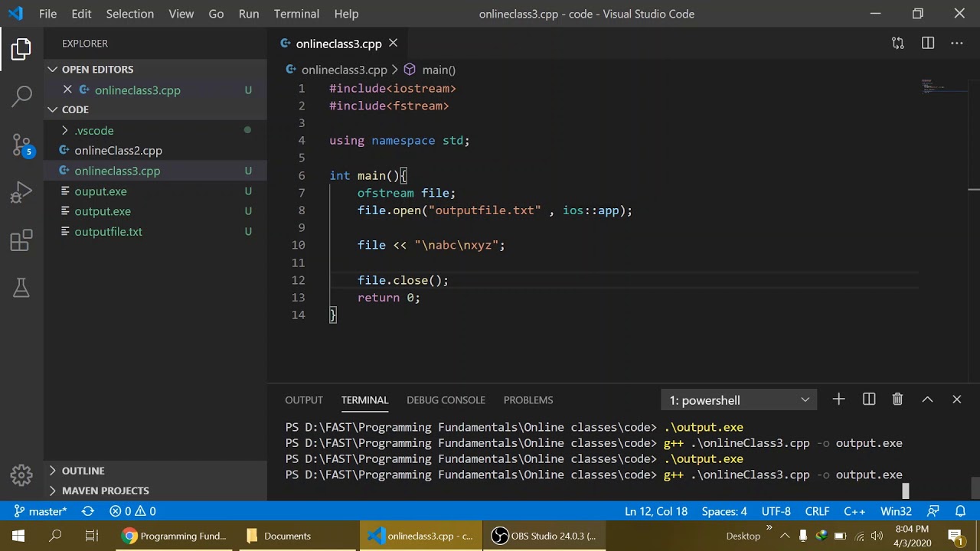Click the Split Editor Right icon
The image size is (980, 551).
pyautogui.click(x=928, y=44)
